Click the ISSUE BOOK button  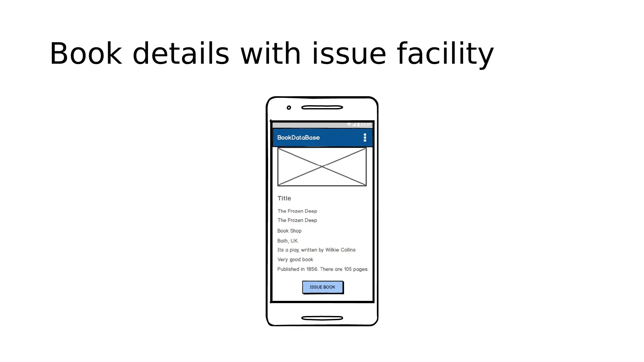[x=322, y=287]
